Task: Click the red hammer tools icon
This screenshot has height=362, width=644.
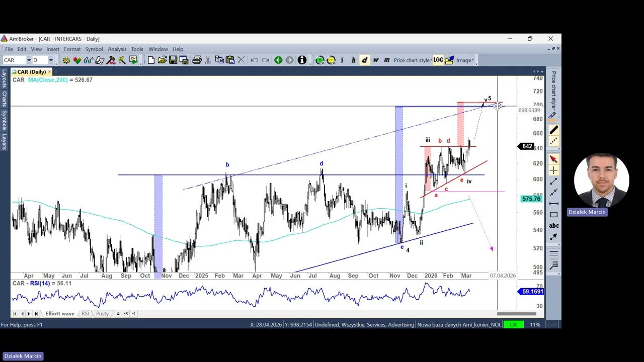Action: (x=111, y=60)
